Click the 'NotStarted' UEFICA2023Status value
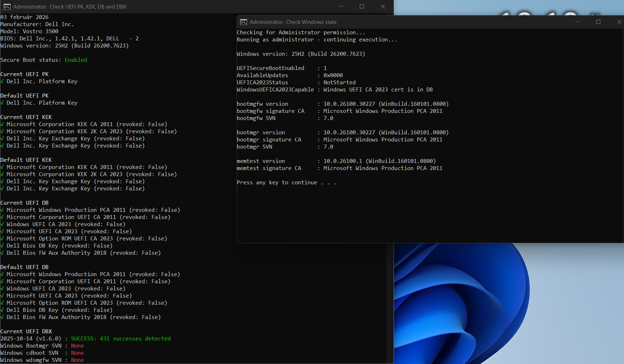Viewport: 624px width, 364px height. (x=340, y=83)
